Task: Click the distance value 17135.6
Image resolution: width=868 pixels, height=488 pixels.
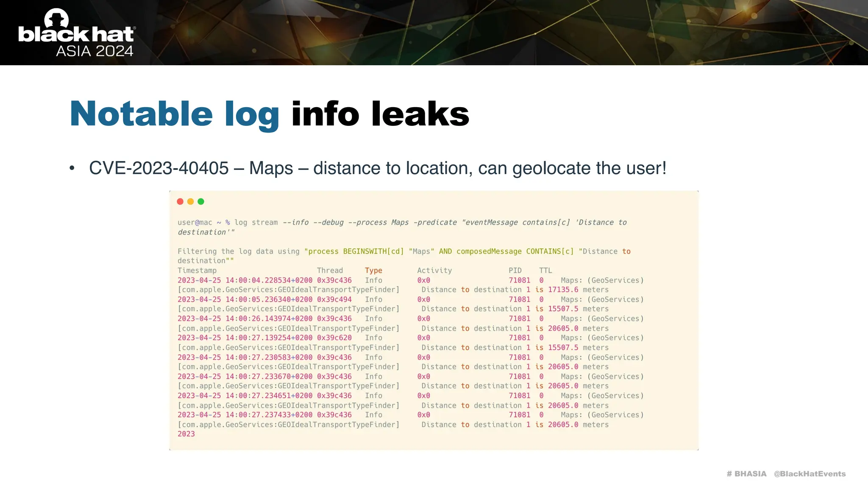Action: tap(563, 290)
